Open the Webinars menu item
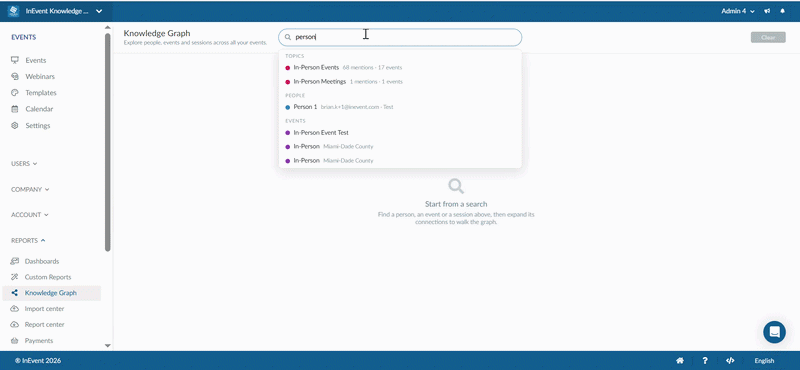The width and height of the screenshot is (800, 370). (x=40, y=77)
